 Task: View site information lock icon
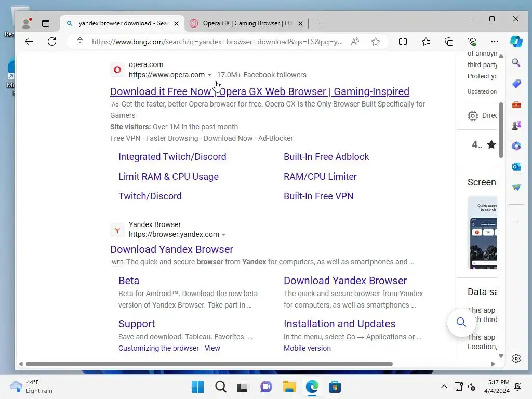[79, 42]
